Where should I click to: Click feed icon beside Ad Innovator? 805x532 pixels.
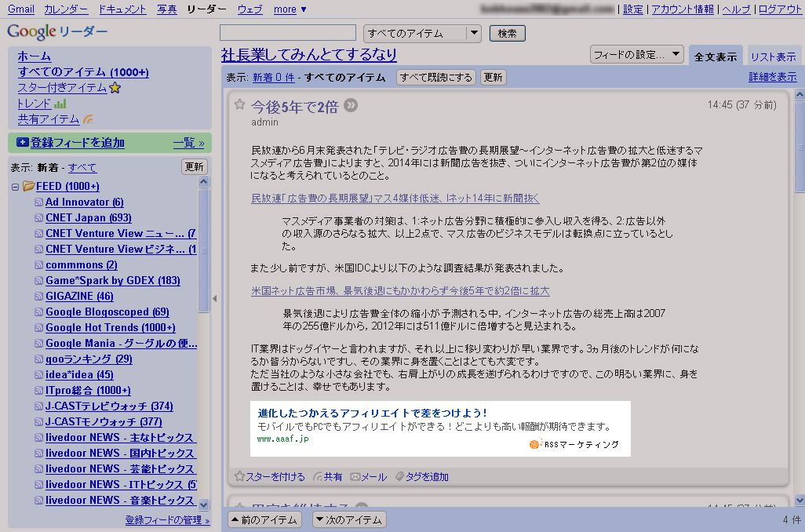(38, 202)
